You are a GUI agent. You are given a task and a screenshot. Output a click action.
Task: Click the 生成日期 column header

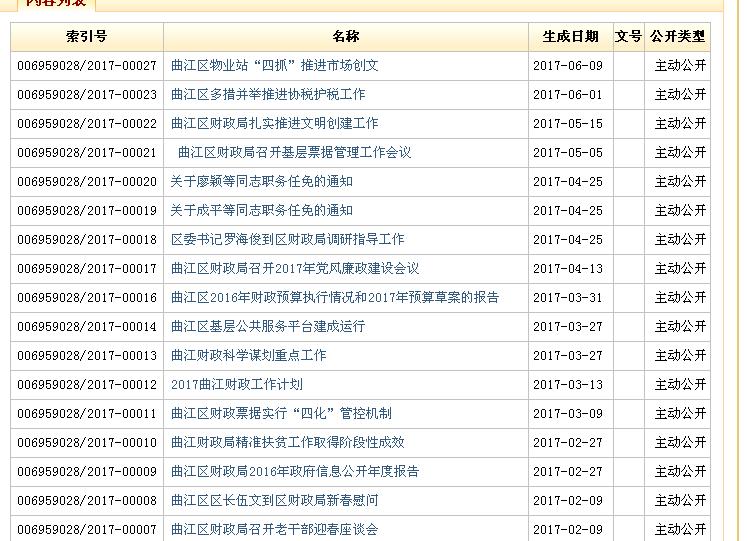coord(571,36)
